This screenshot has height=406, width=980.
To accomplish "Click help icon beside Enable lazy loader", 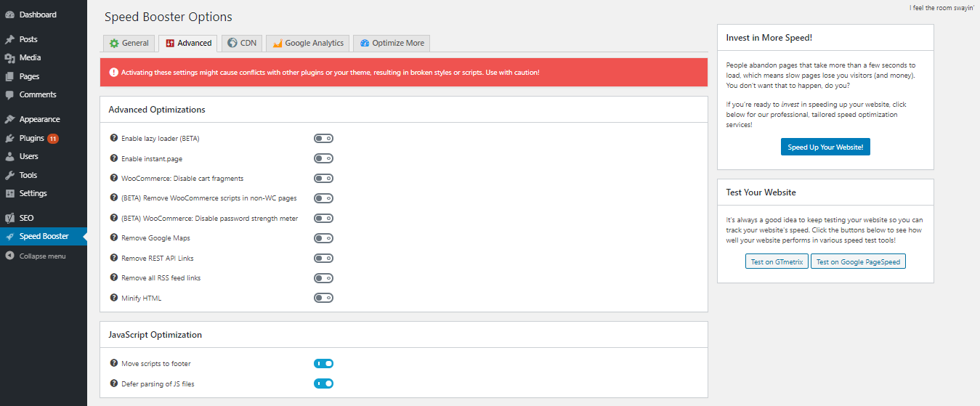I will tap(113, 138).
